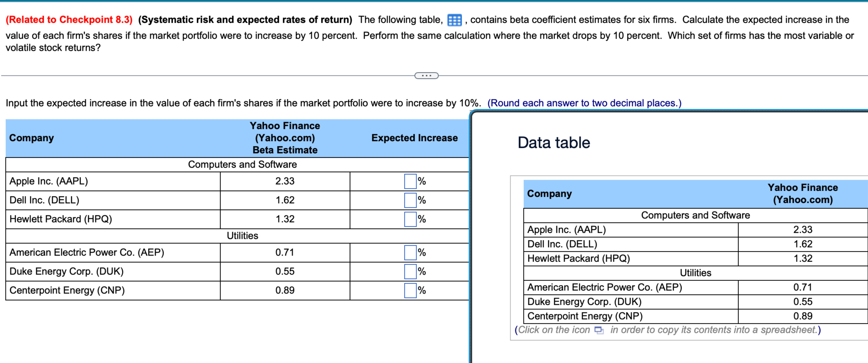The image size is (868, 363).
Task: Click the Utilities section row in main table
Action: [x=242, y=235]
